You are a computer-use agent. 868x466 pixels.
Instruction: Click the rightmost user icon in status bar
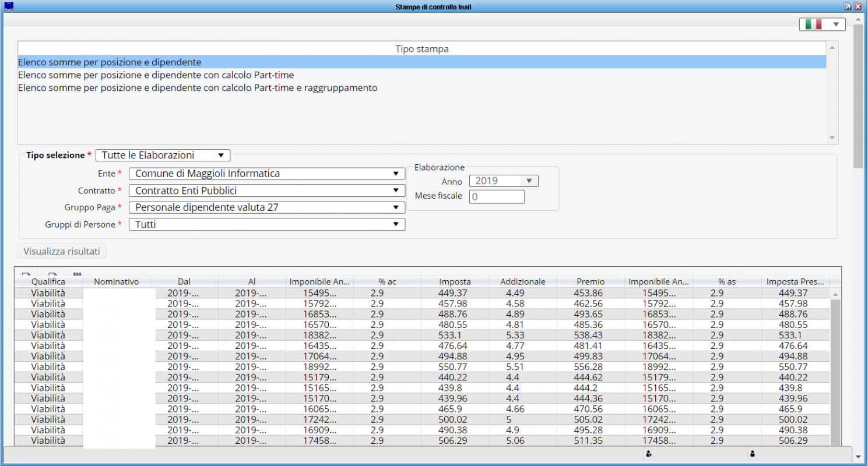(x=753, y=454)
